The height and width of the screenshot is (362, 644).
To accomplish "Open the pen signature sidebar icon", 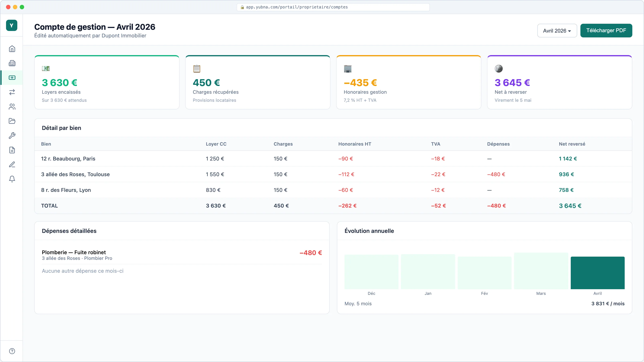I will click(x=12, y=164).
